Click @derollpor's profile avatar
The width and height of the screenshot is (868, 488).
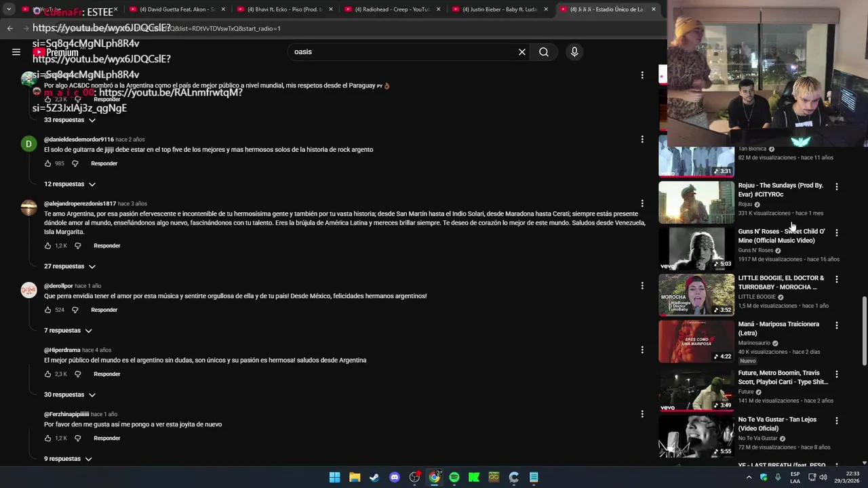(28, 290)
